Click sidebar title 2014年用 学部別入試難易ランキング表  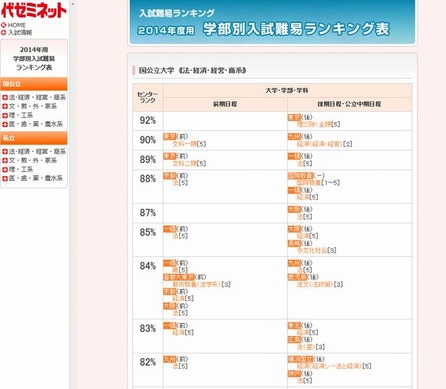coord(34,58)
